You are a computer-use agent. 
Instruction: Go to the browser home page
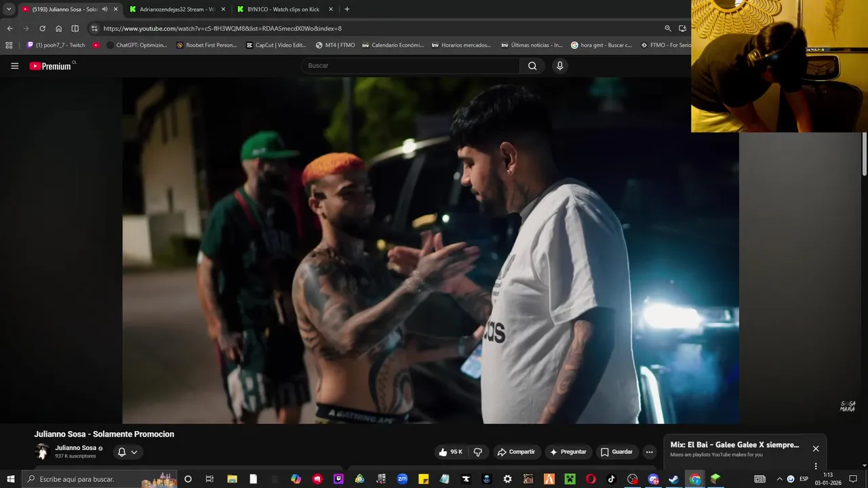pyautogui.click(x=59, y=28)
